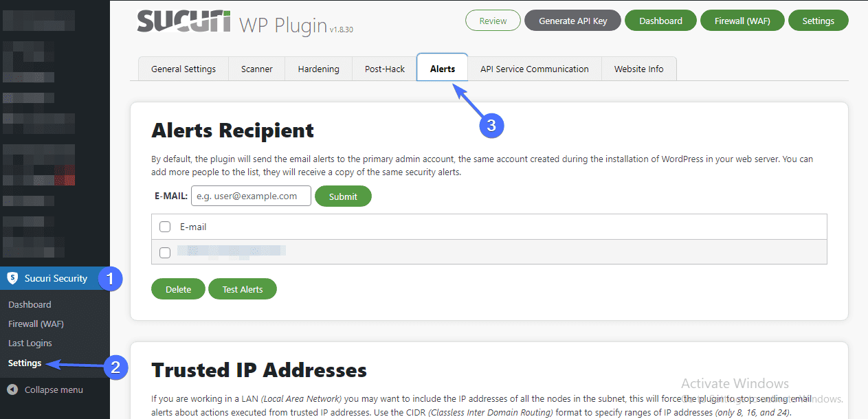Open the Dashboard green header button
Viewport: 868px width, 419px height.
[660, 21]
